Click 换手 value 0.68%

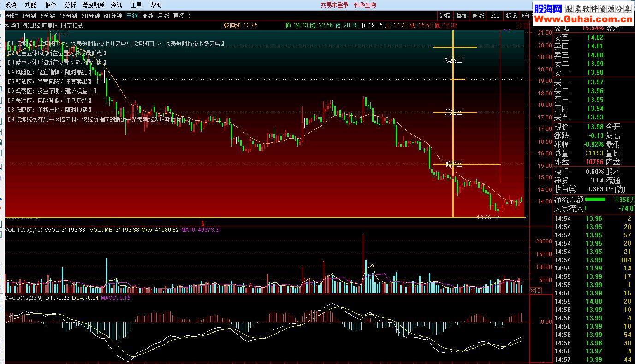pos(595,171)
